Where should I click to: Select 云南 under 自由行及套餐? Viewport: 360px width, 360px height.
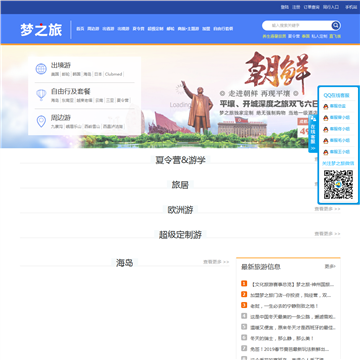click(x=99, y=100)
